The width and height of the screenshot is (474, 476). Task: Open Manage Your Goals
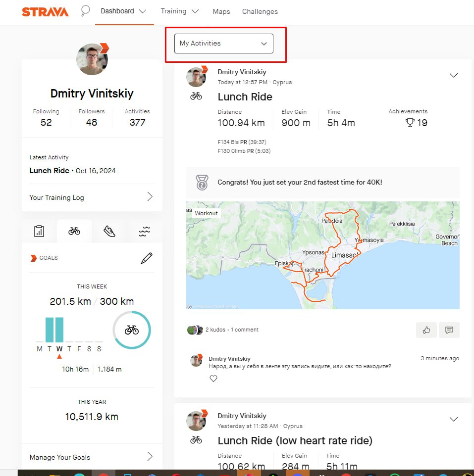coord(92,457)
